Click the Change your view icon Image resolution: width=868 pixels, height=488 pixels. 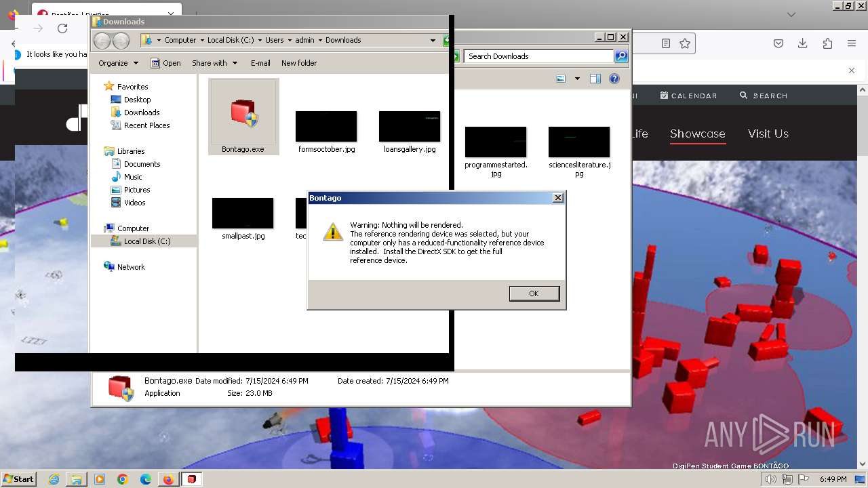pos(561,79)
